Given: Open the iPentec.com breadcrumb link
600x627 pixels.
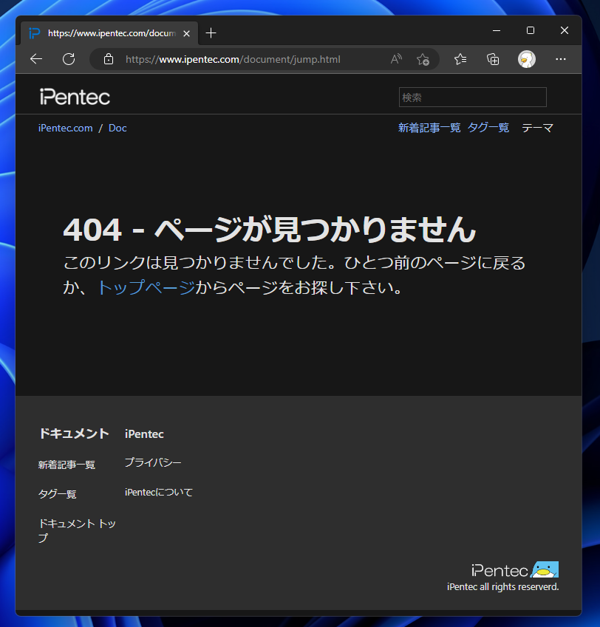Looking at the screenshot, I should pos(65,128).
